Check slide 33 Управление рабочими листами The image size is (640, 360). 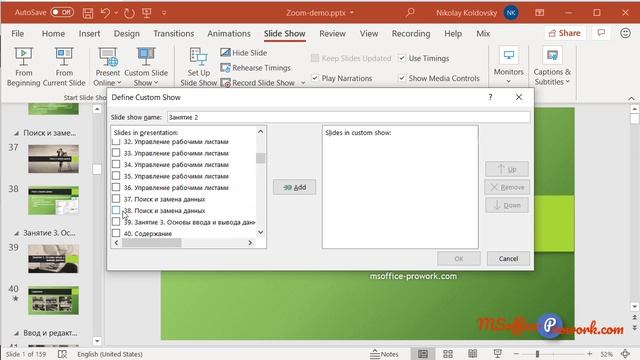pyautogui.click(x=116, y=153)
